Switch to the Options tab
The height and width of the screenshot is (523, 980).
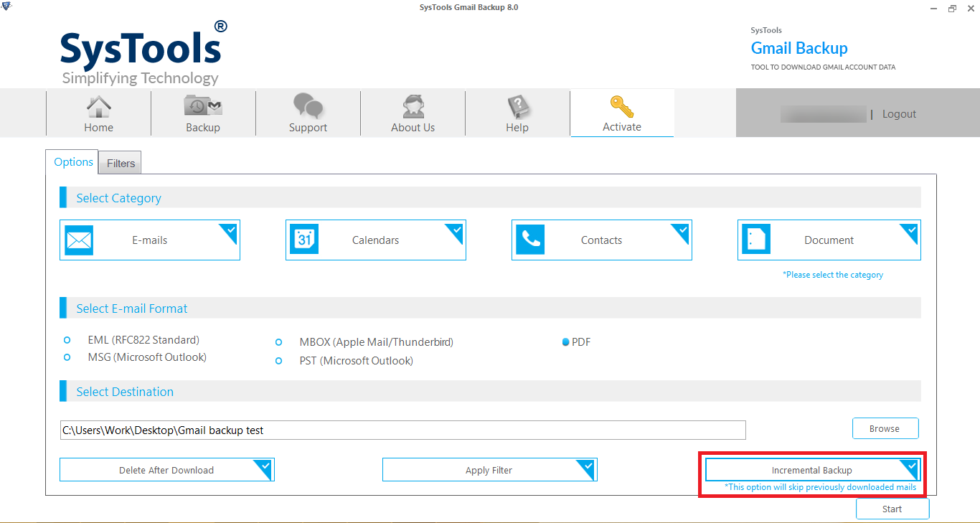point(73,161)
